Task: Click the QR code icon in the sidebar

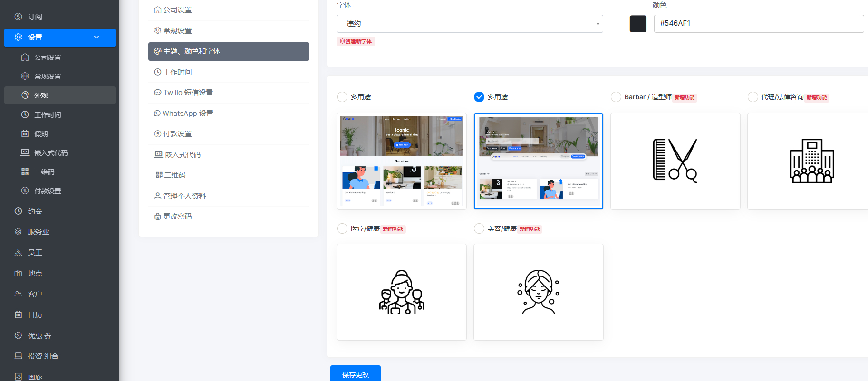Action: click(x=25, y=171)
